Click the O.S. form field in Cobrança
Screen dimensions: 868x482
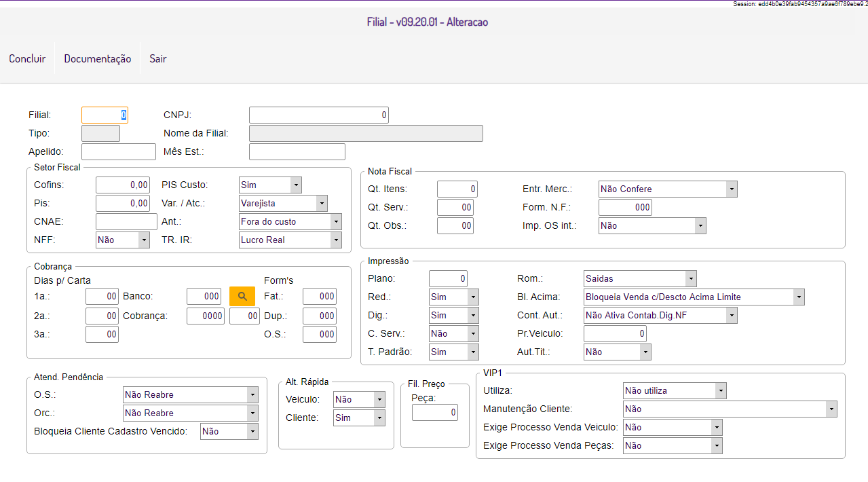click(320, 334)
